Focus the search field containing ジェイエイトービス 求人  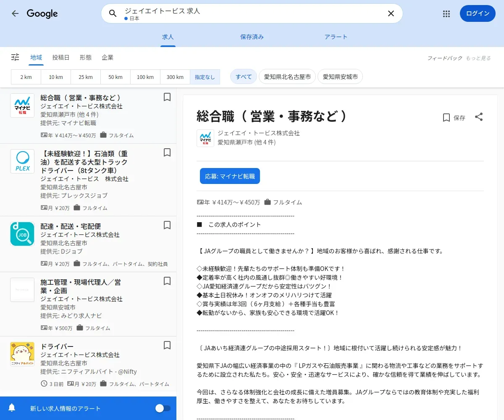click(252, 13)
